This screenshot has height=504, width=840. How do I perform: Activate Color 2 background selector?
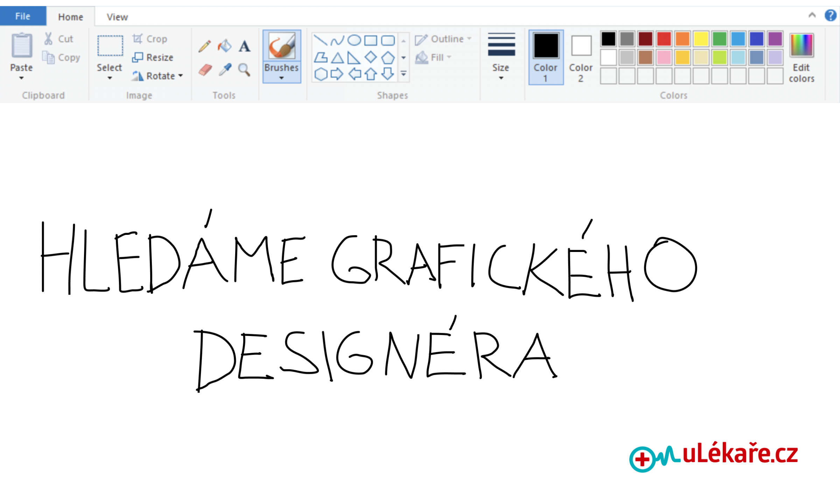(581, 58)
